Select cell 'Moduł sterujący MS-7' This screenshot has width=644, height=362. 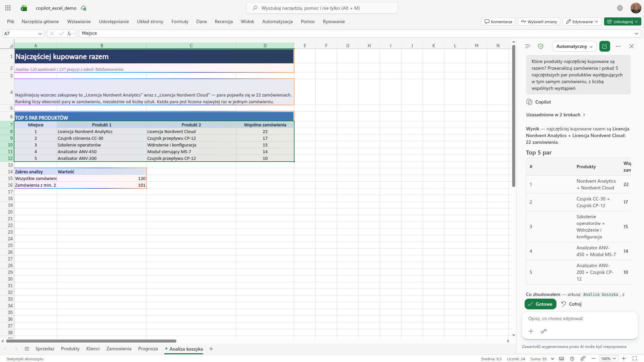tap(191, 152)
